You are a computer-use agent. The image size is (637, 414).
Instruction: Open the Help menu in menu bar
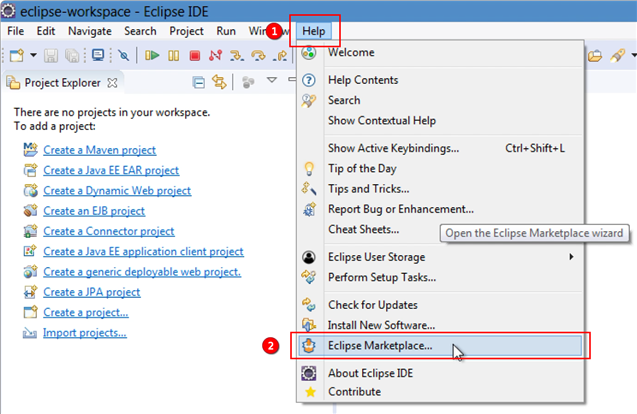click(x=313, y=31)
